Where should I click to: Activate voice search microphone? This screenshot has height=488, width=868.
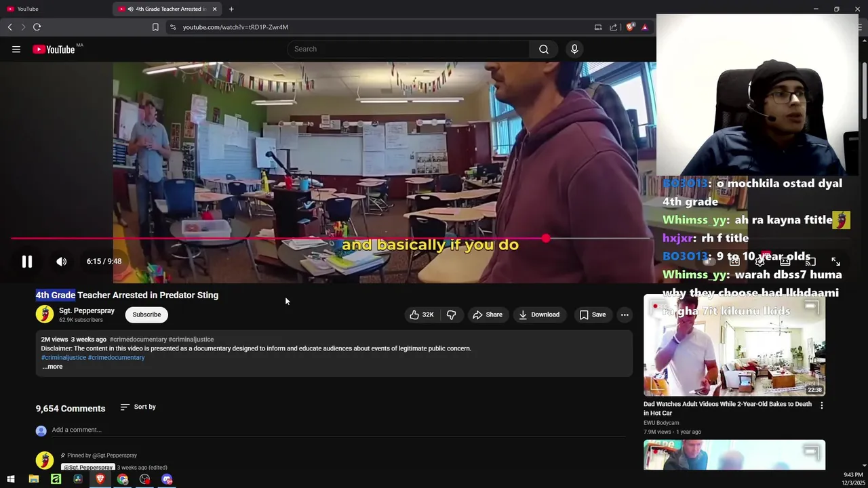tap(574, 49)
